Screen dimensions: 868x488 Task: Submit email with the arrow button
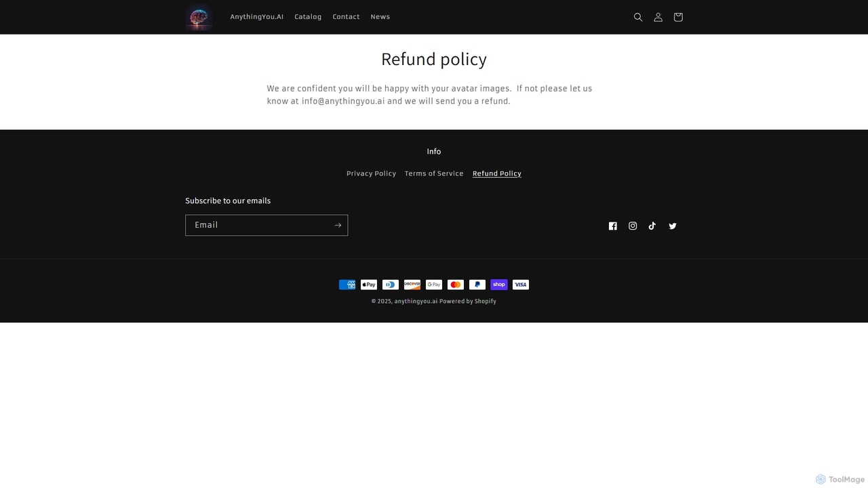338,225
